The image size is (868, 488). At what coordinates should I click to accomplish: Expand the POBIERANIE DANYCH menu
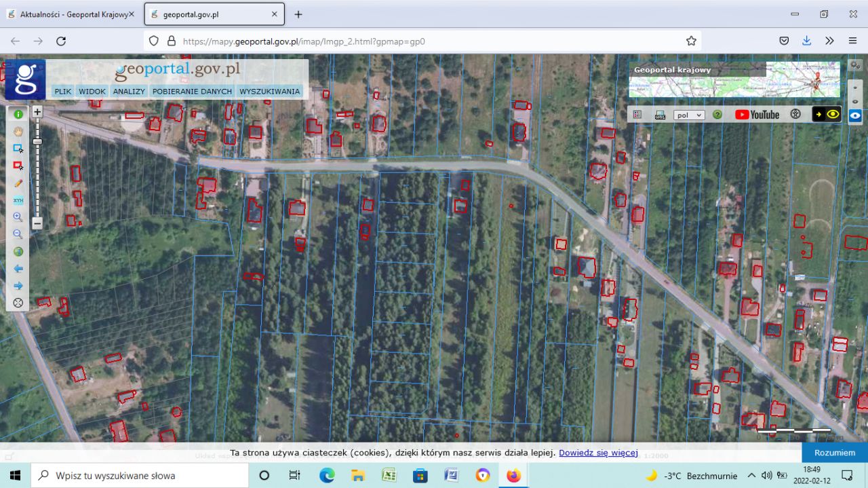tap(192, 91)
